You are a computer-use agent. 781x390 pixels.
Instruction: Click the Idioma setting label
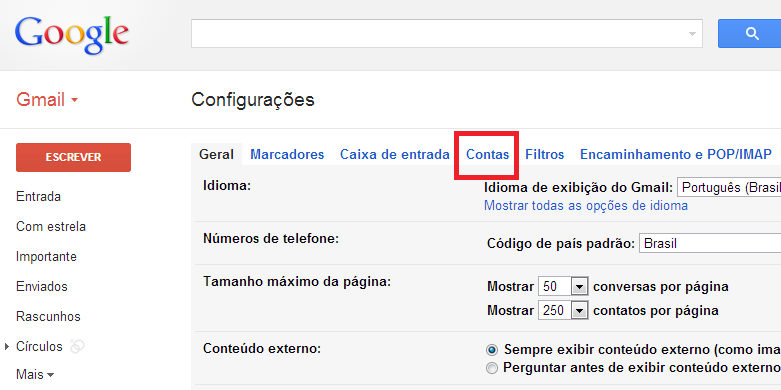226,186
